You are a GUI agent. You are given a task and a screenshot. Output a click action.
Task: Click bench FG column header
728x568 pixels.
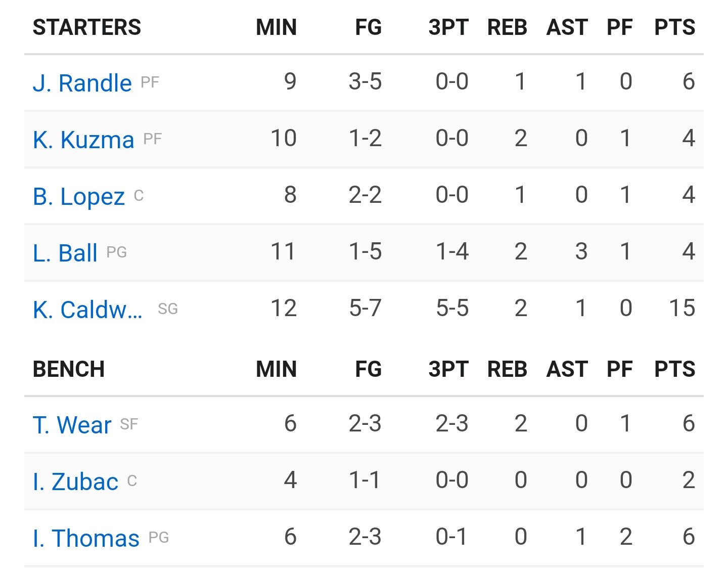point(369,369)
